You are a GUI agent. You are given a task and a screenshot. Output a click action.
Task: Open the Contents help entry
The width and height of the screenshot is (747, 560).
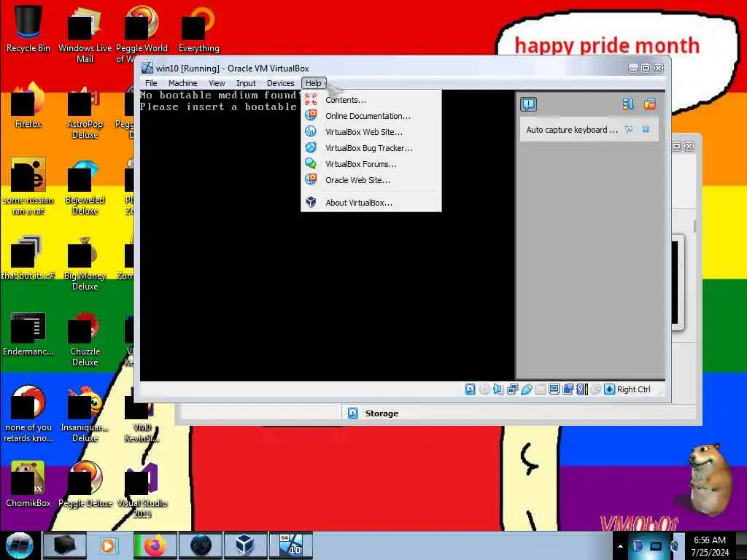[x=371, y=100]
